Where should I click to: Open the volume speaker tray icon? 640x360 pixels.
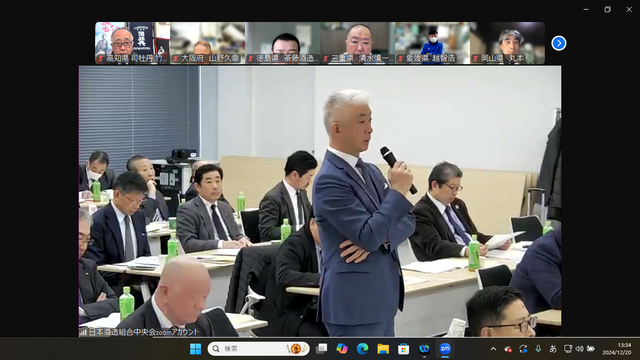[579, 349]
